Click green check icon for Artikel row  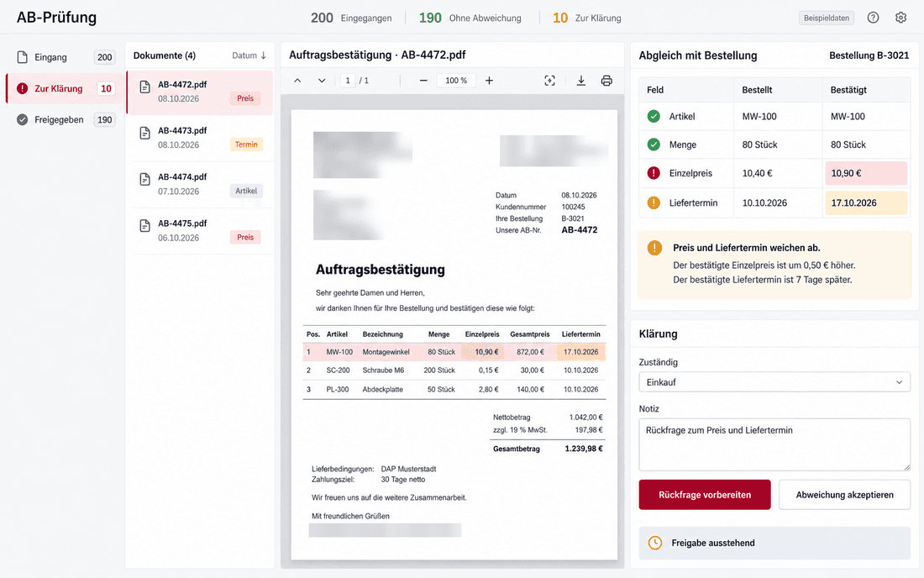pos(654,116)
